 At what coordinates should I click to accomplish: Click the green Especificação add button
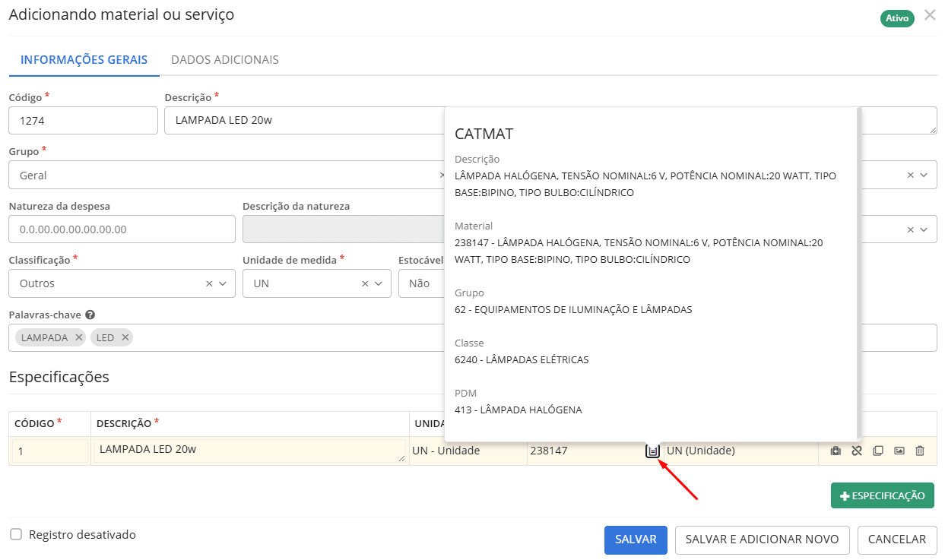point(882,495)
